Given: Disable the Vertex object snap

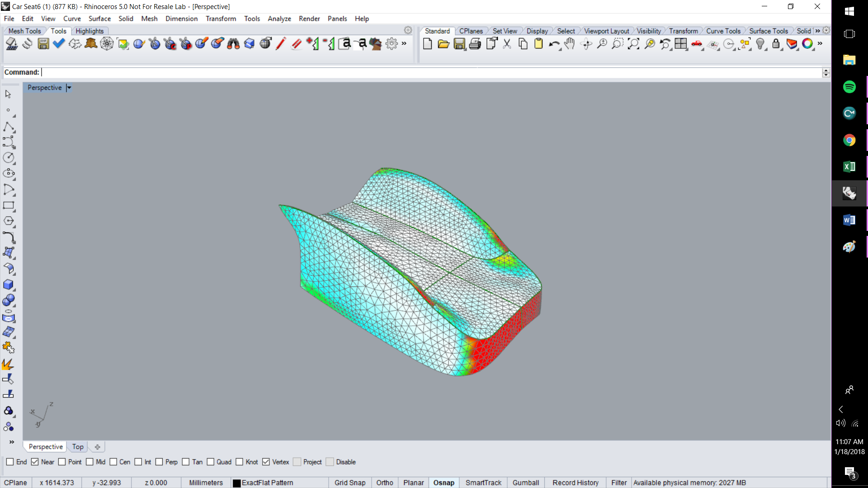Looking at the screenshot, I should pos(266,462).
